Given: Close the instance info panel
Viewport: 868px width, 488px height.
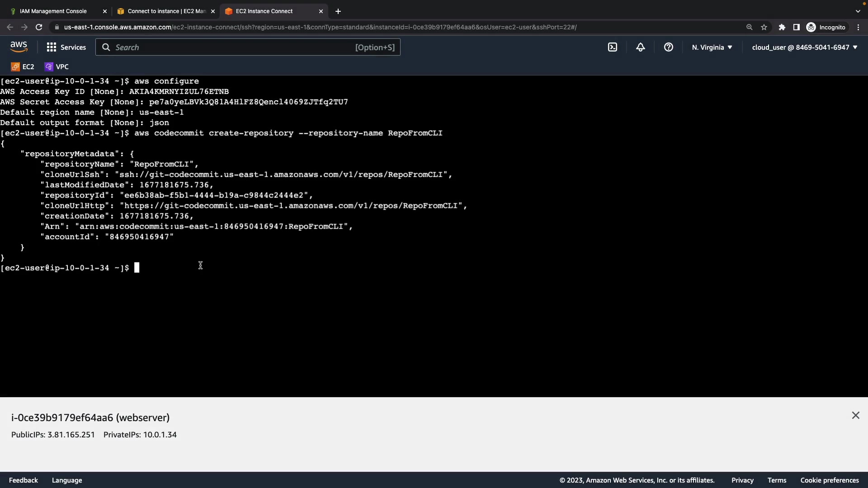Looking at the screenshot, I should pyautogui.click(x=855, y=415).
